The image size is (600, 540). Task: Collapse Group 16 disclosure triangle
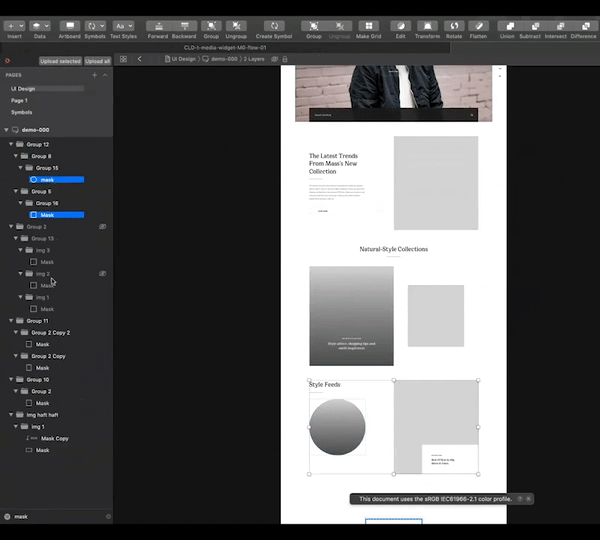[x=20, y=203]
